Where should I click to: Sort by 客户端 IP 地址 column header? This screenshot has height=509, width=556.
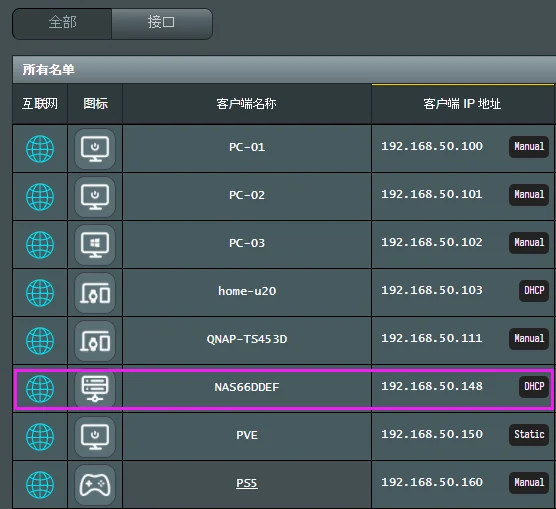coord(462,104)
